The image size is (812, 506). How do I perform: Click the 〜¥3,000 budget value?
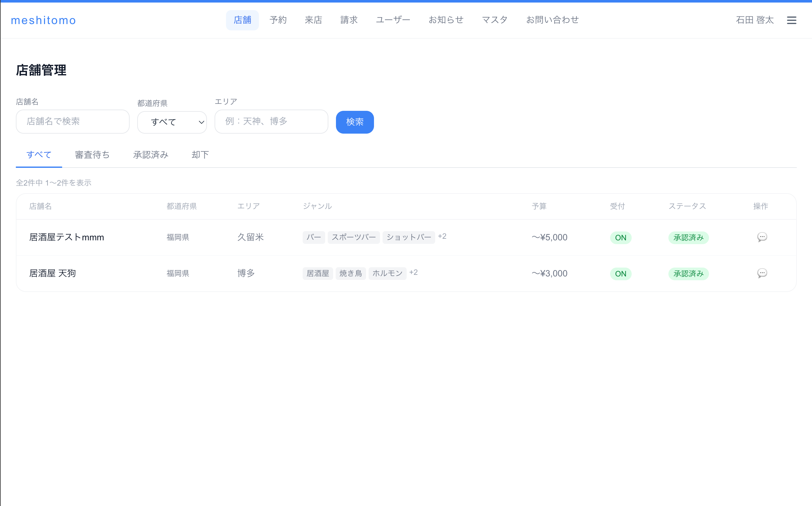pos(549,274)
